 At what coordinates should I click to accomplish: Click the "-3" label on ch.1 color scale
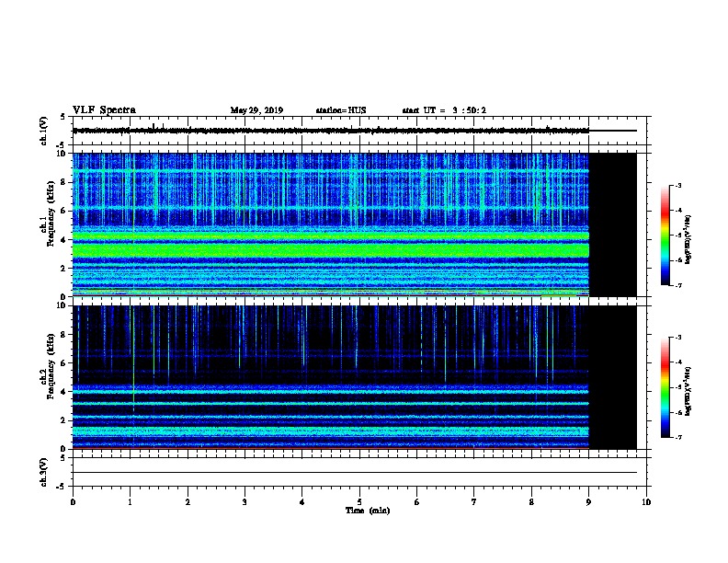click(677, 185)
